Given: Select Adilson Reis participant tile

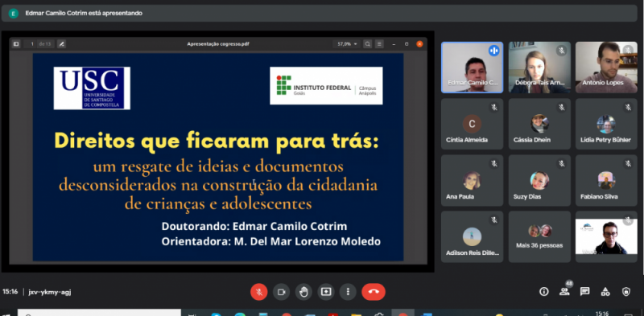Looking at the screenshot, I should 472,236.
